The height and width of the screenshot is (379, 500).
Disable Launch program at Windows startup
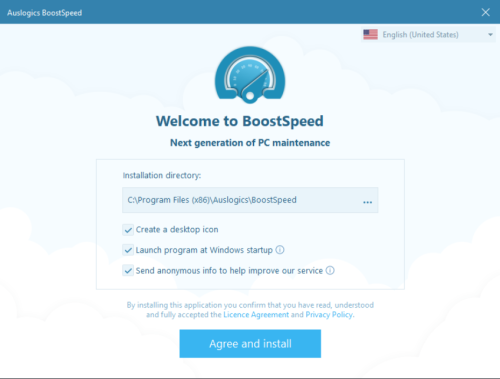pos(128,250)
